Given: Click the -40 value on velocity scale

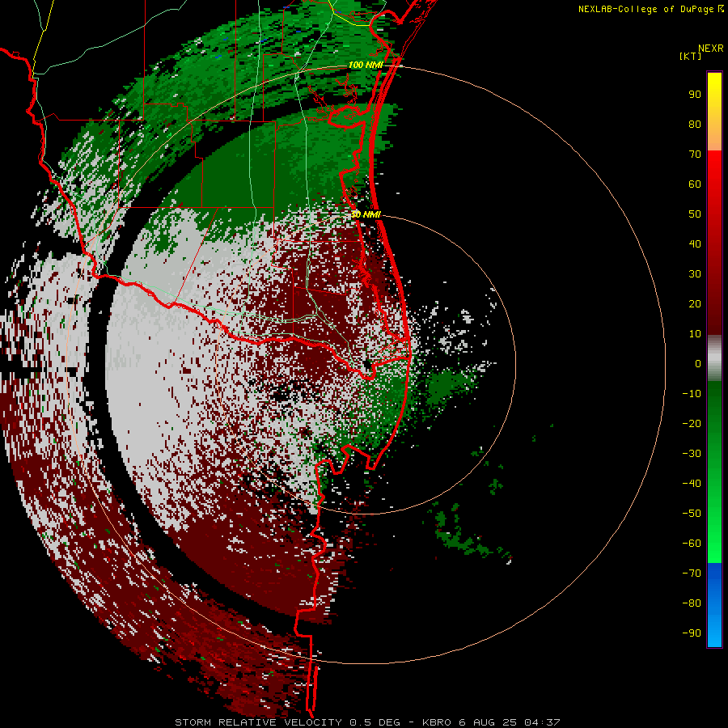Looking at the screenshot, I should coord(692,484).
